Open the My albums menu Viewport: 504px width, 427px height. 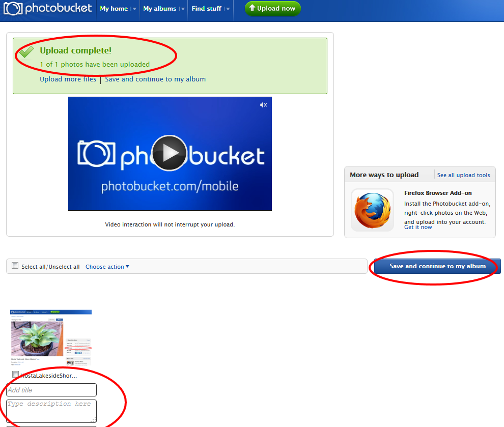160,9
